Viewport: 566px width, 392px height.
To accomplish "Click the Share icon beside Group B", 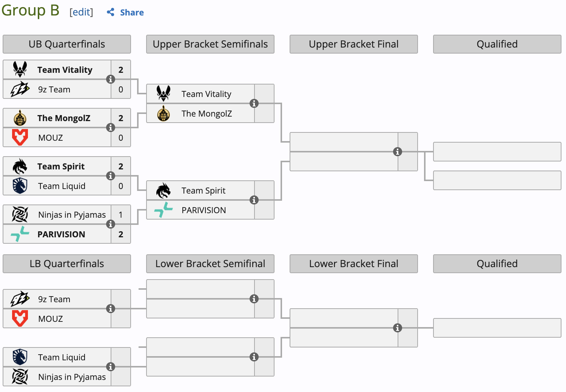I will coord(111,12).
